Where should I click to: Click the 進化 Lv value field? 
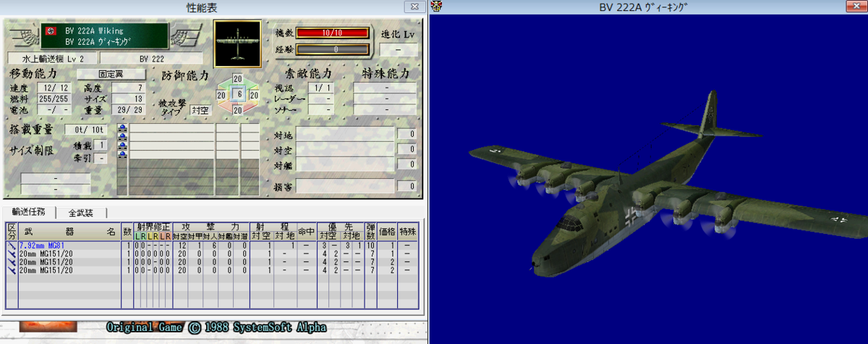399,51
